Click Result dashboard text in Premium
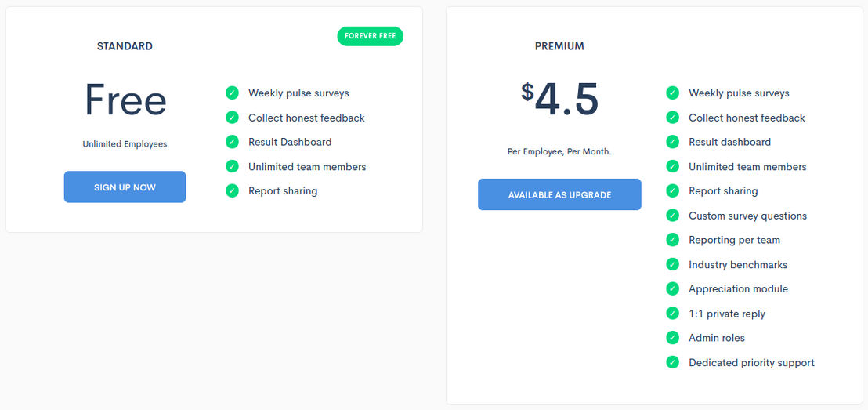 click(x=729, y=142)
